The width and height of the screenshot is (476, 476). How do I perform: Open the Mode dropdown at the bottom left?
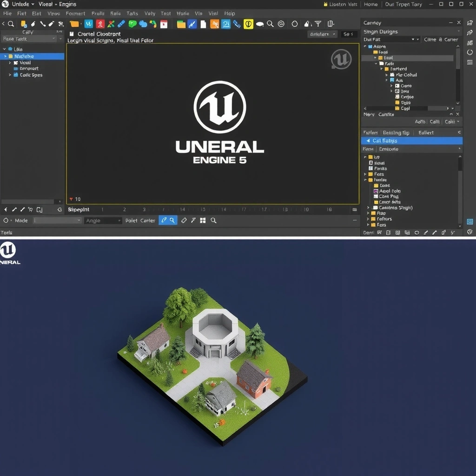coord(58,220)
